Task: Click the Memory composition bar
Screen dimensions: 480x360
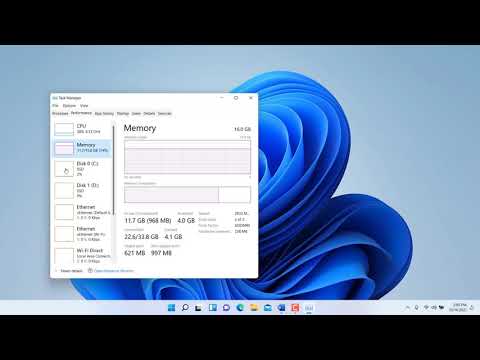Action: point(187,194)
